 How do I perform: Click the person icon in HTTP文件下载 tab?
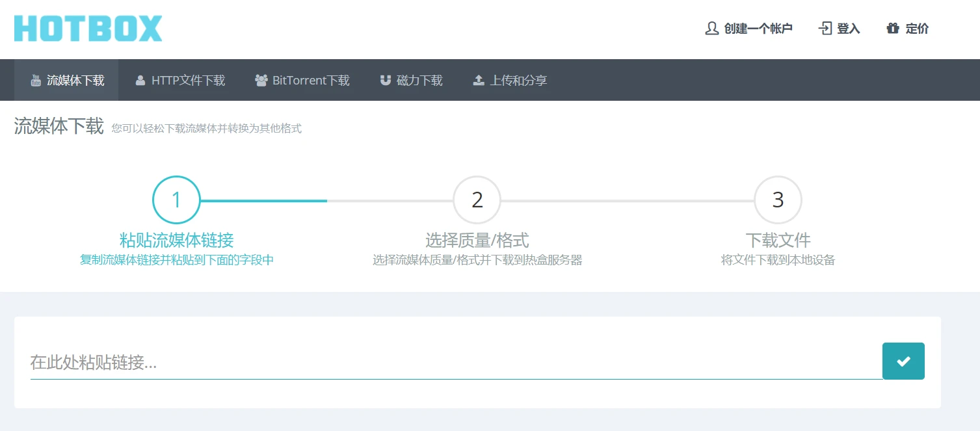140,81
